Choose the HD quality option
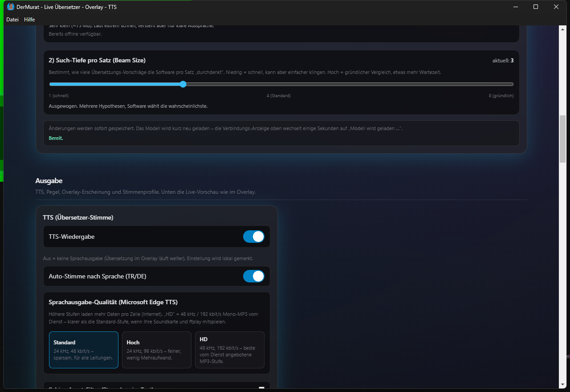Image resolution: width=570 pixels, height=392 pixels. (x=230, y=350)
